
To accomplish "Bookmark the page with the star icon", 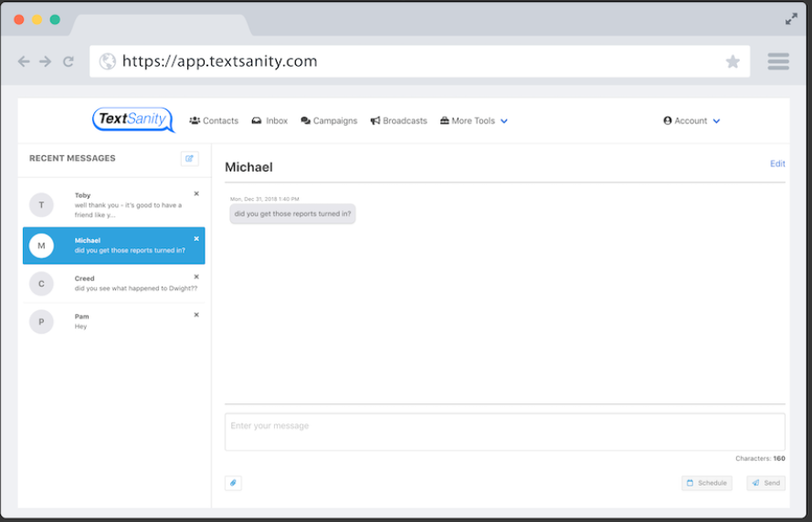I will pyautogui.click(x=733, y=61).
